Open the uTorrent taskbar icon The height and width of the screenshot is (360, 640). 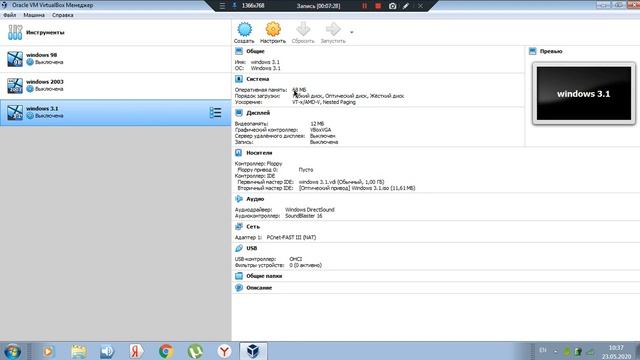point(195,351)
